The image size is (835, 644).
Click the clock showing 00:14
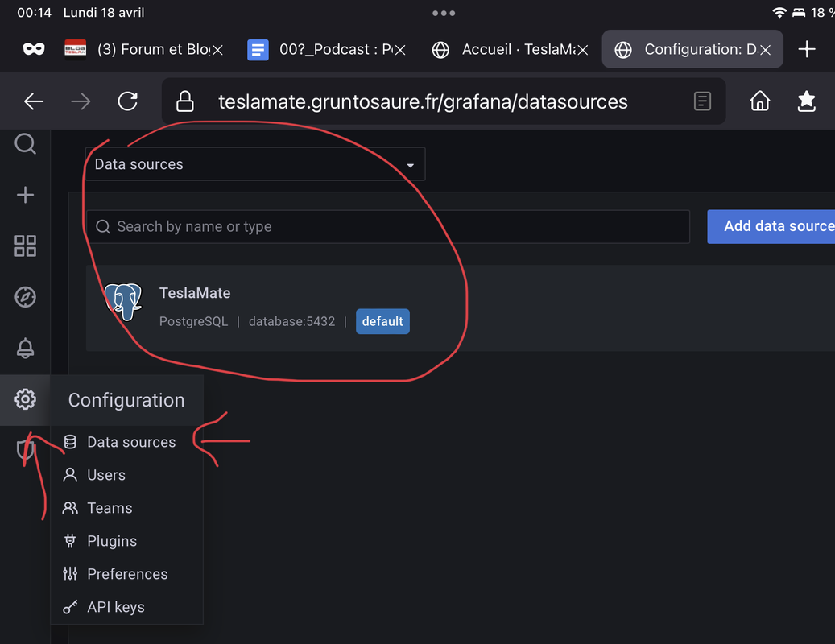(34, 13)
